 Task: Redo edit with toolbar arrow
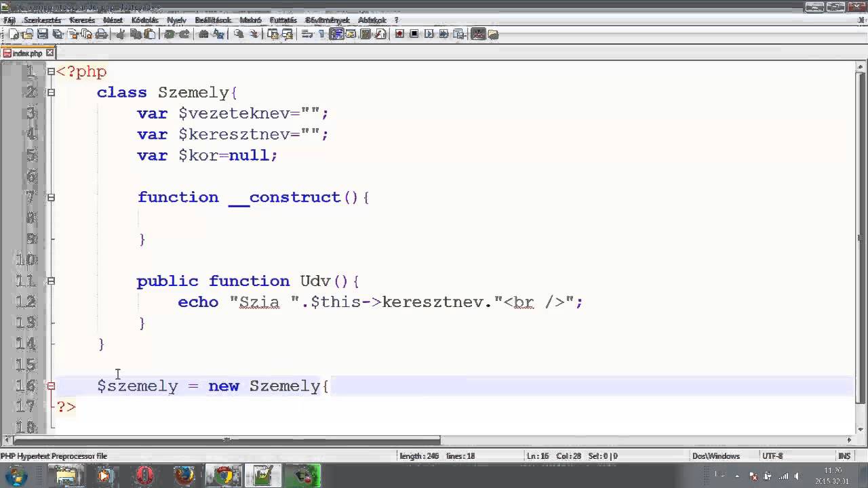[x=184, y=34]
